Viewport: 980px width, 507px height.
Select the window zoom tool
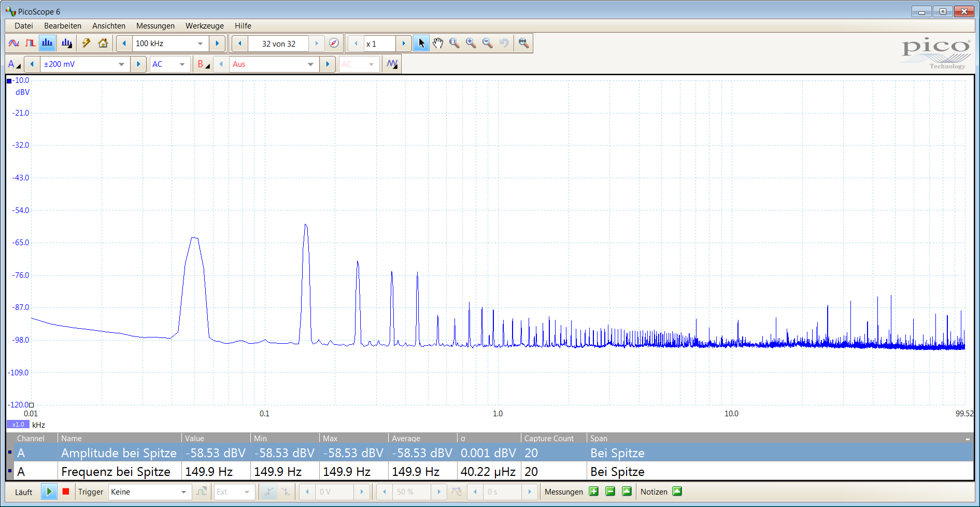(455, 44)
